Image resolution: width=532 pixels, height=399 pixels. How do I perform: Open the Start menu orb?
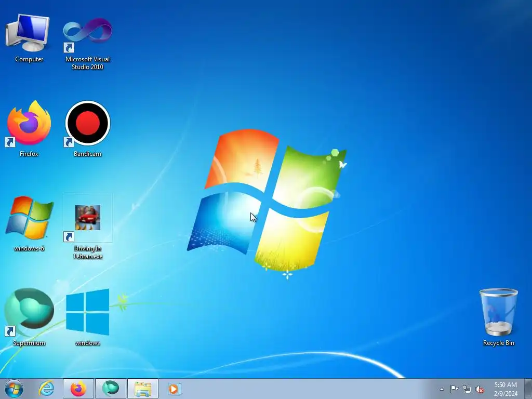click(14, 389)
